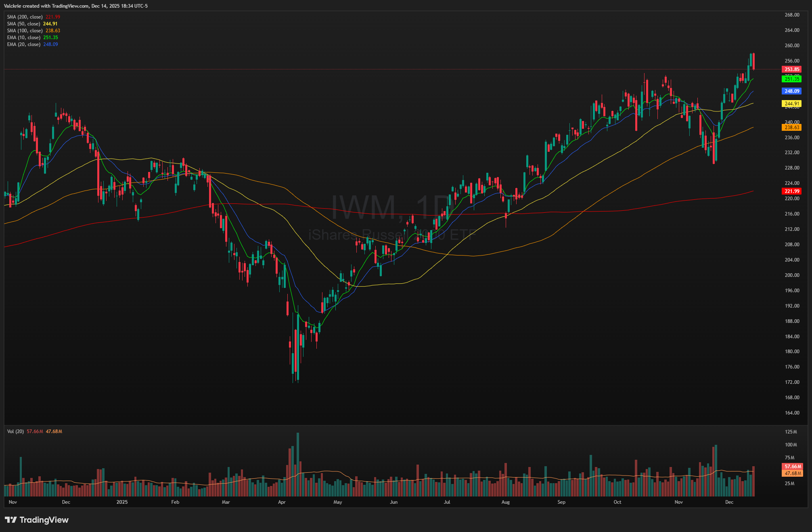Click the SMA (100, close) legend label
The height and width of the screenshot is (532, 812).
click(x=25, y=31)
